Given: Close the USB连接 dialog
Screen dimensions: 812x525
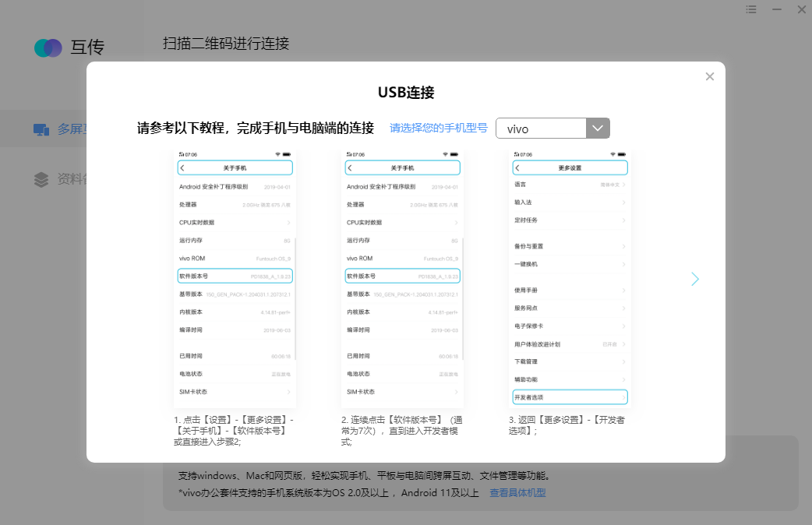Looking at the screenshot, I should pos(709,76).
